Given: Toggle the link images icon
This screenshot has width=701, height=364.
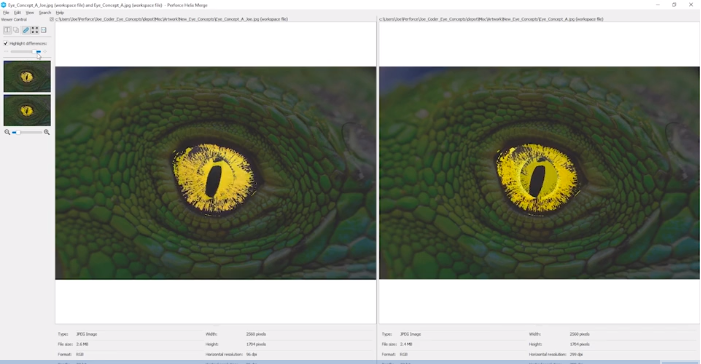Looking at the screenshot, I should (x=25, y=30).
